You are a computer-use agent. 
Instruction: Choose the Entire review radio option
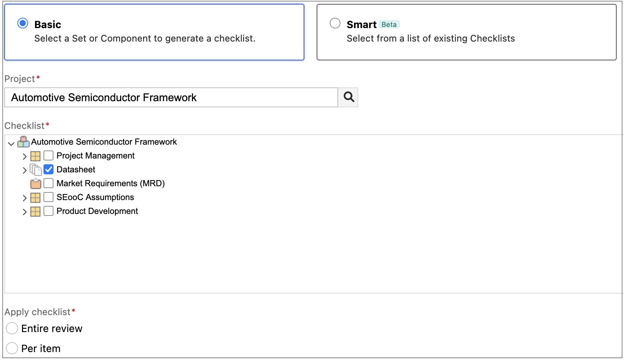click(12, 328)
